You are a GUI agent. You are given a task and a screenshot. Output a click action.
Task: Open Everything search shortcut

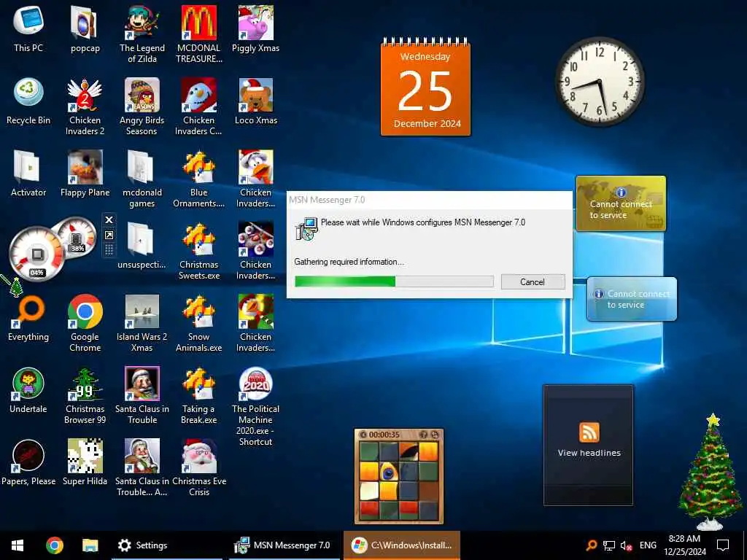tap(28, 318)
